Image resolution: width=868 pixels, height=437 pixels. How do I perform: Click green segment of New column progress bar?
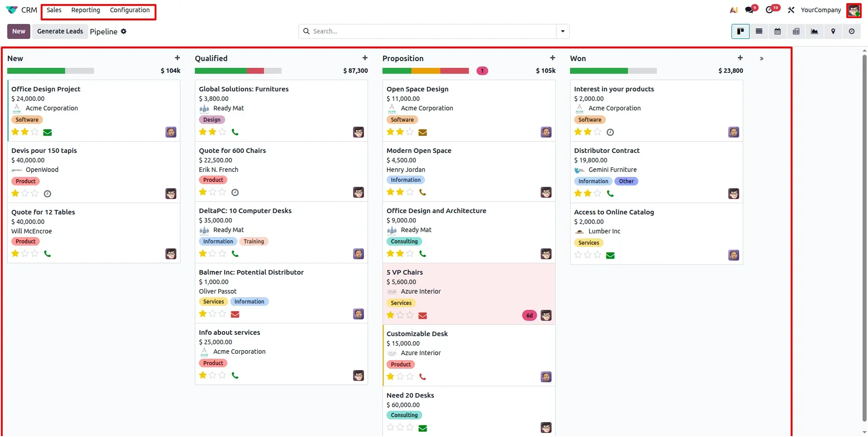[36, 71]
